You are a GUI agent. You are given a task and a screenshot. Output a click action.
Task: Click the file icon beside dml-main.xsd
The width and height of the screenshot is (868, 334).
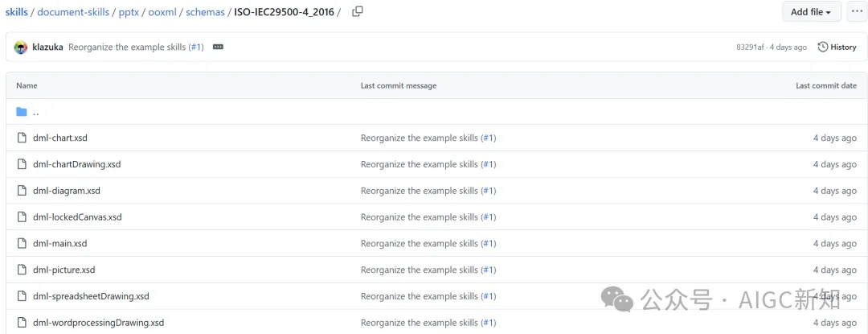coord(22,244)
